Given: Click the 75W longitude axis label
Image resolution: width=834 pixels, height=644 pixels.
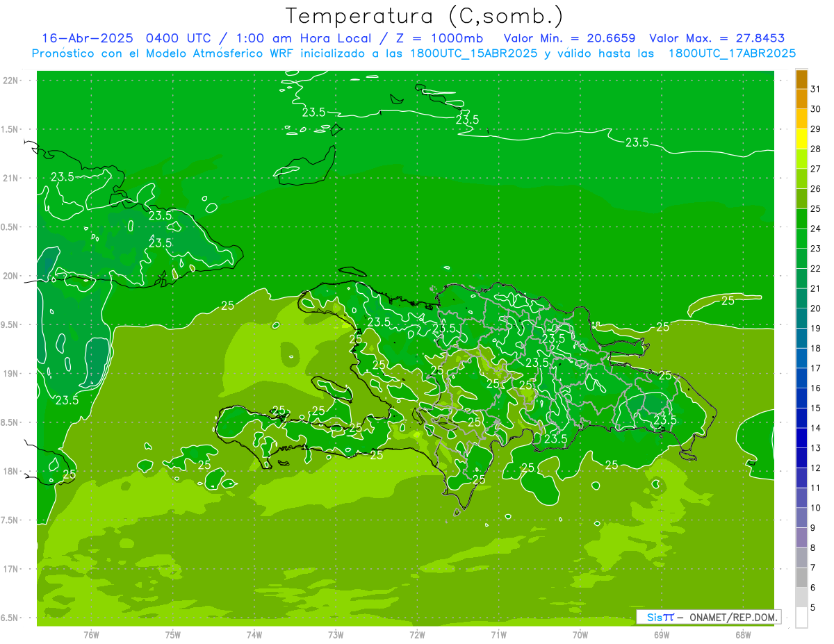Looking at the screenshot, I should [172, 634].
